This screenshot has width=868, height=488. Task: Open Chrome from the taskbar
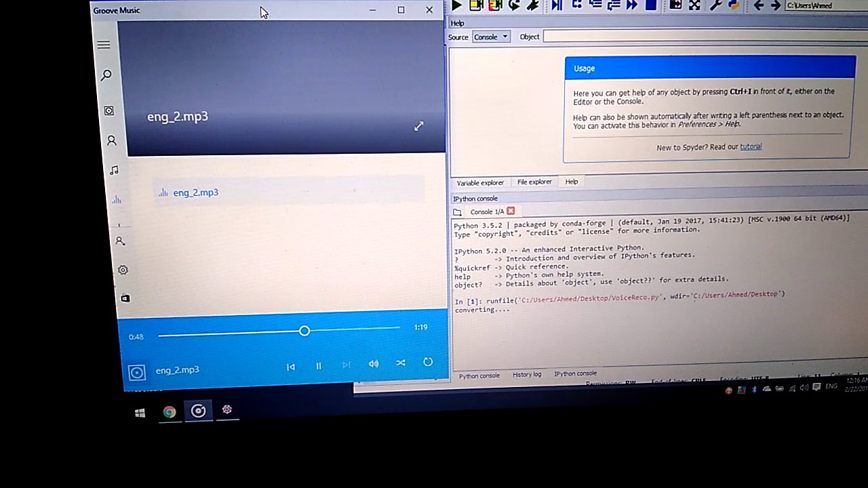pos(170,411)
